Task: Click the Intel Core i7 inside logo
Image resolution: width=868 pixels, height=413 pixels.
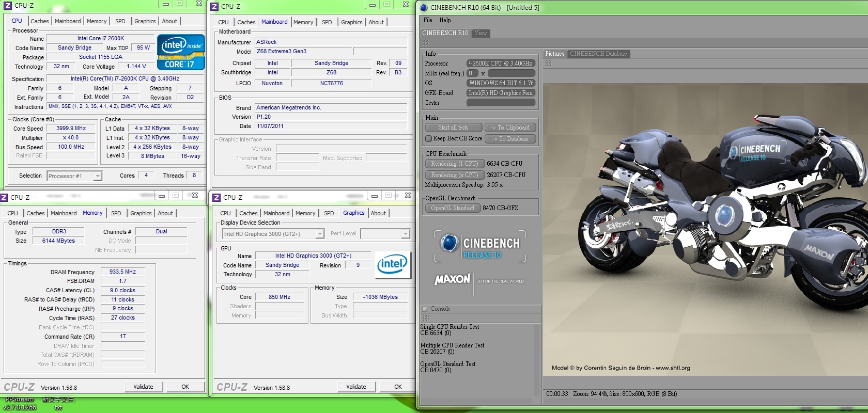Action: pos(181,52)
